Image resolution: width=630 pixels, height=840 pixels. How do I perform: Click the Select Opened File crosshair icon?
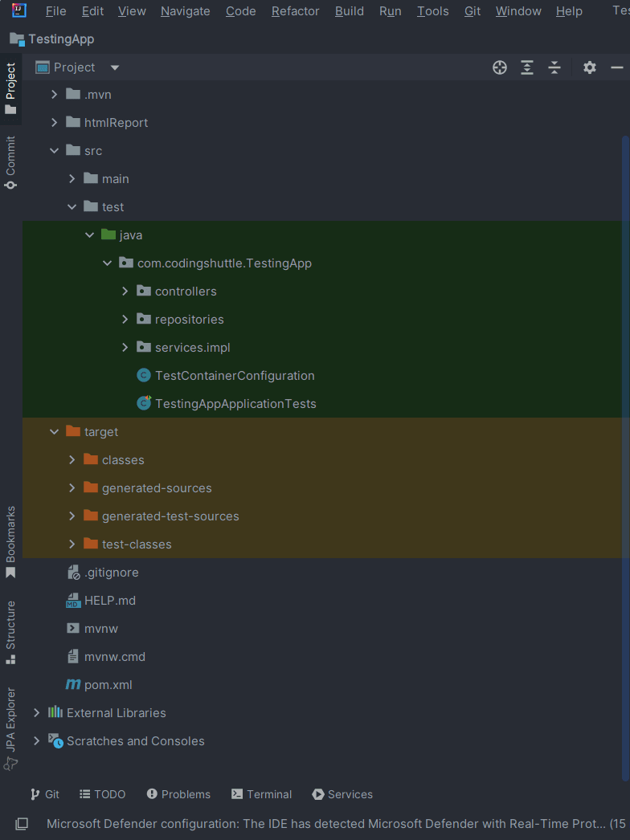[x=500, y=67]
